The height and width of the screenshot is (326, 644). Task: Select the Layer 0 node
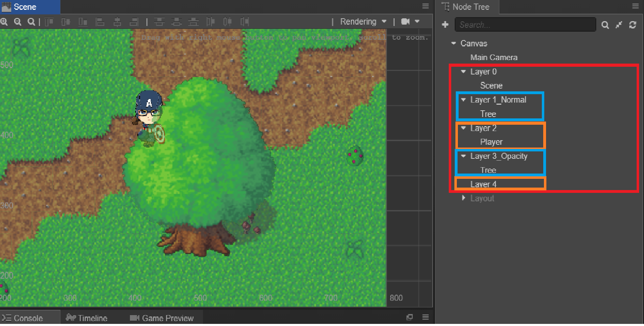point(484,72)
